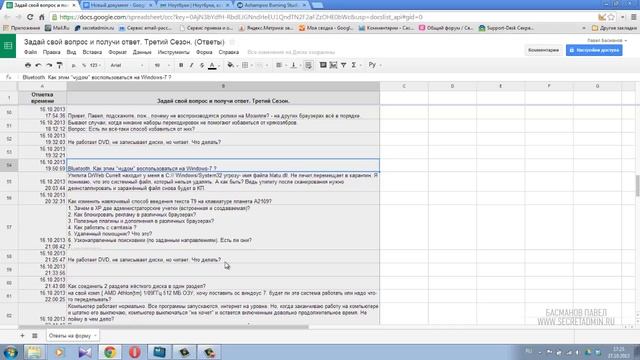This screenshot has width=640, height=360.
Task: Star the document next to its title
Action: [232, 42]
